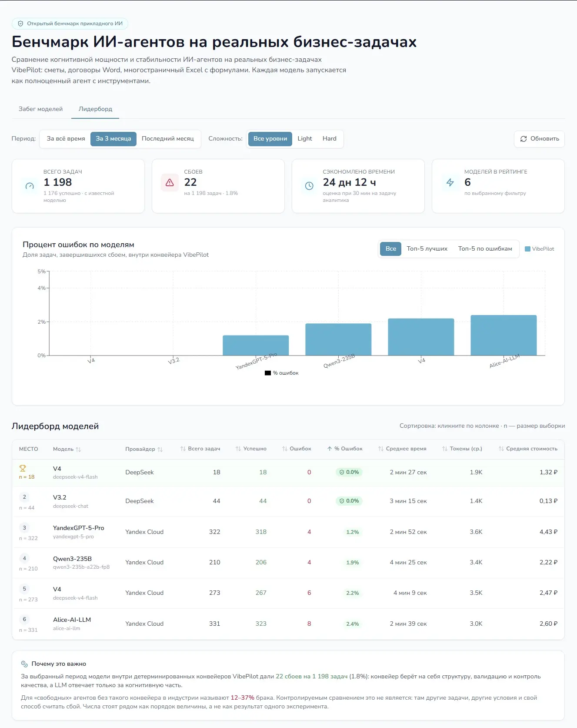Viewport: 577px width, 728px height.
Task: Click the 1.9% error badge
Action: click(352, 562)
